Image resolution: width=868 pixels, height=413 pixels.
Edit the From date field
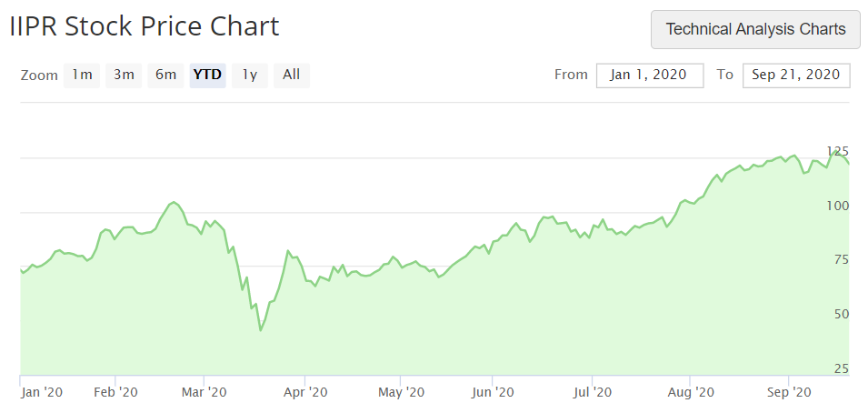click(x=650, y=75)
